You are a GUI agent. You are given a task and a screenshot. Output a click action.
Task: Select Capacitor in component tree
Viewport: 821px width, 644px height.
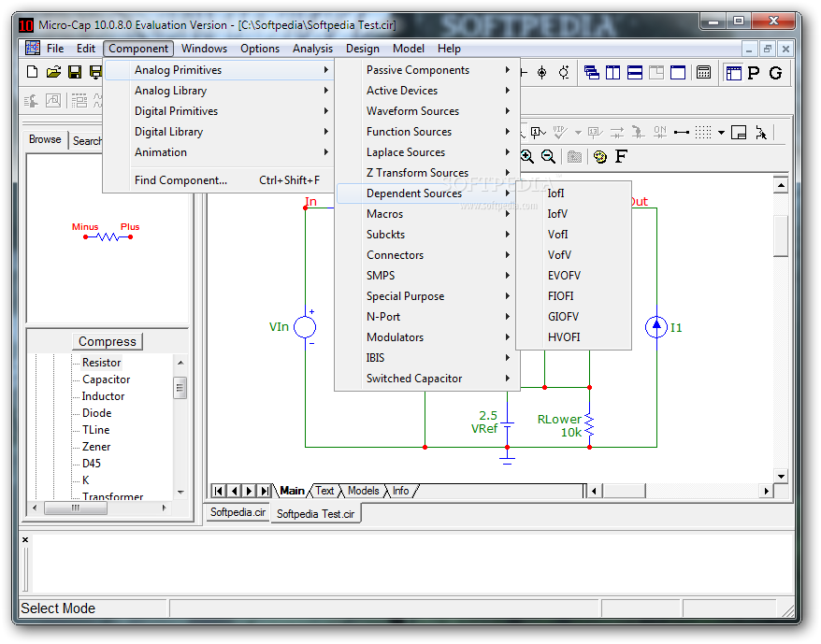point(107,379)
